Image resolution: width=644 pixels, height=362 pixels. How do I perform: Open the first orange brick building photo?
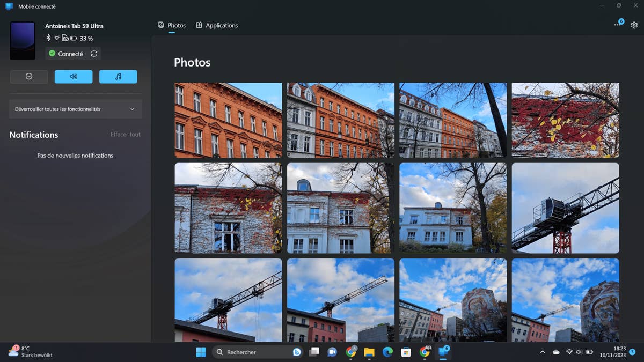(228, 120)
